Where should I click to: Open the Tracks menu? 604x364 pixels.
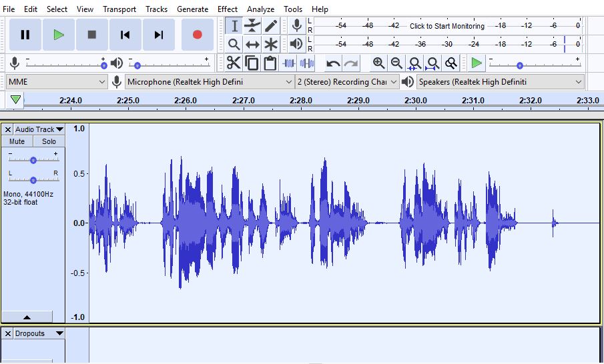pyautogui.click(x=156, y=9)
